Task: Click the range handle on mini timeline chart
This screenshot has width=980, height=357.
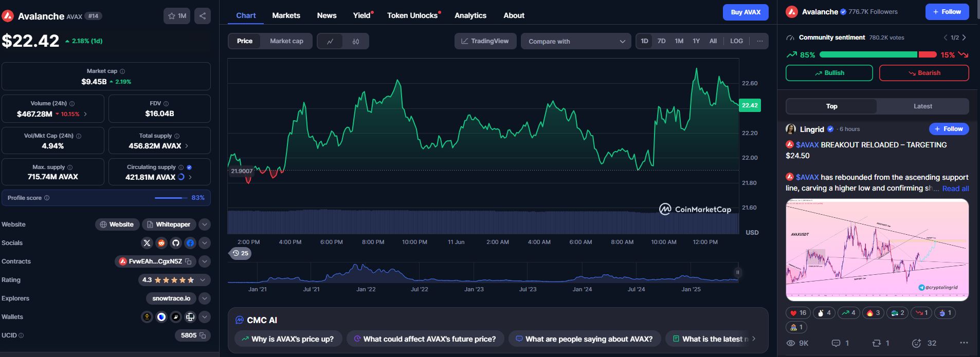Action: tap(737, 273)
